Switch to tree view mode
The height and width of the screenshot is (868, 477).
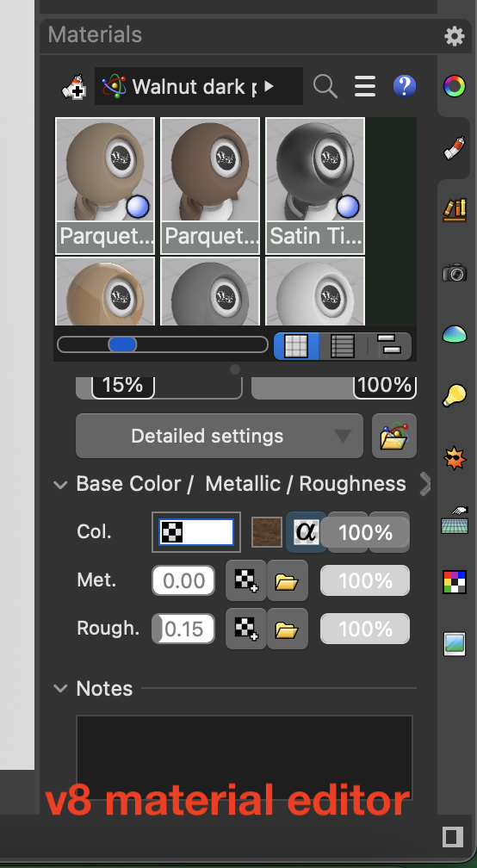coord(390,346)
